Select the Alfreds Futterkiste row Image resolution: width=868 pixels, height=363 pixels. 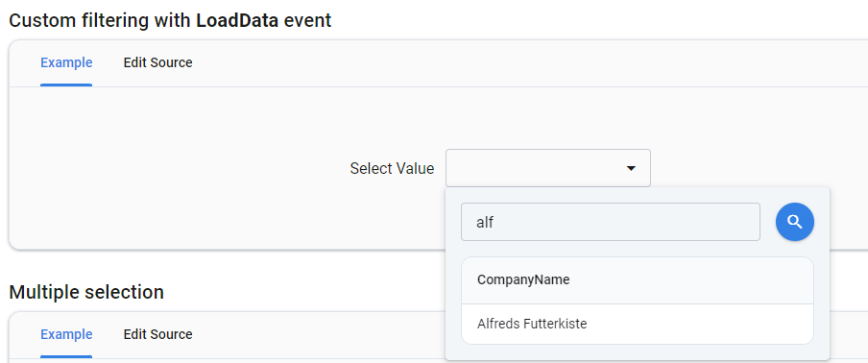pos(638,324)
